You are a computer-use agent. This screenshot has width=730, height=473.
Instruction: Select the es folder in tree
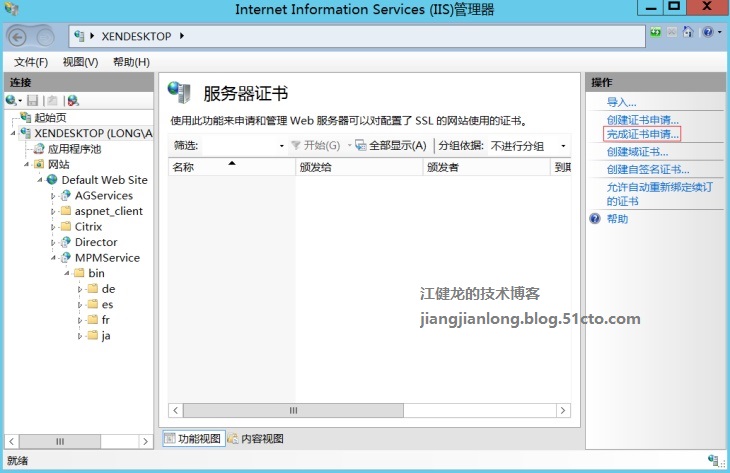107,304
